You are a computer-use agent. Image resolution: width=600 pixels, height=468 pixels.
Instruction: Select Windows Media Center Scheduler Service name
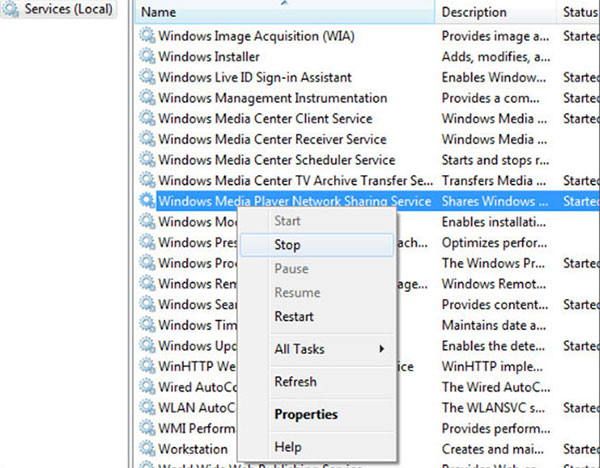[277, 160]
